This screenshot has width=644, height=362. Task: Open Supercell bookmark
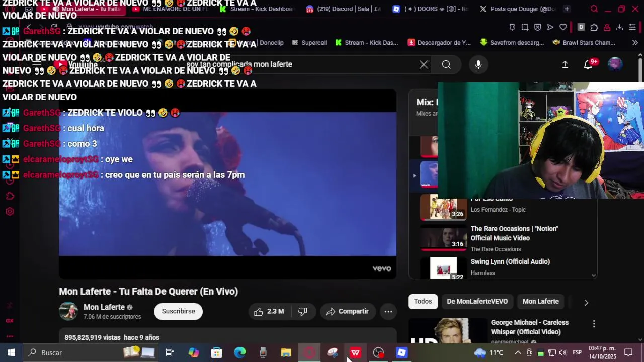coord(308,43)
